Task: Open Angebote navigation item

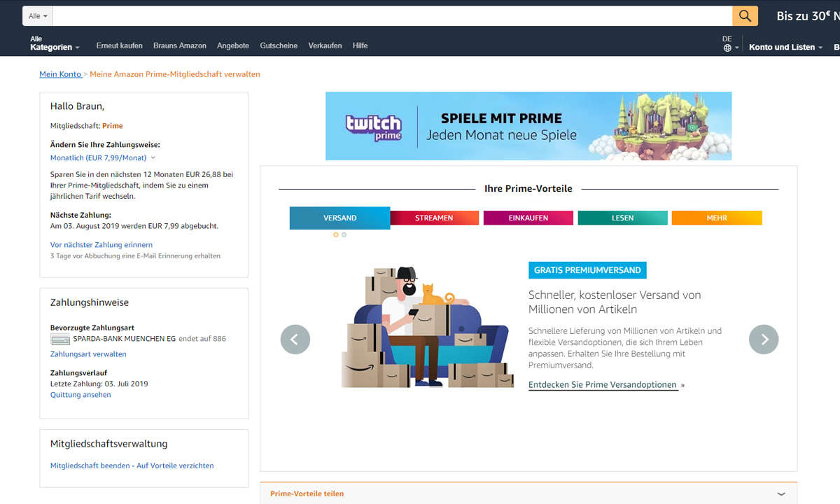Action: (x=233, y=45)
